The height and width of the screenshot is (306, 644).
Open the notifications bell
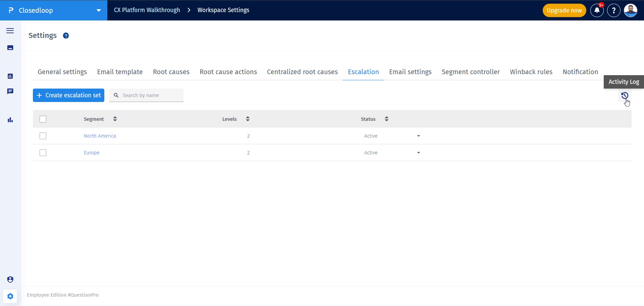pyautogui.click(x=597, y=10)
